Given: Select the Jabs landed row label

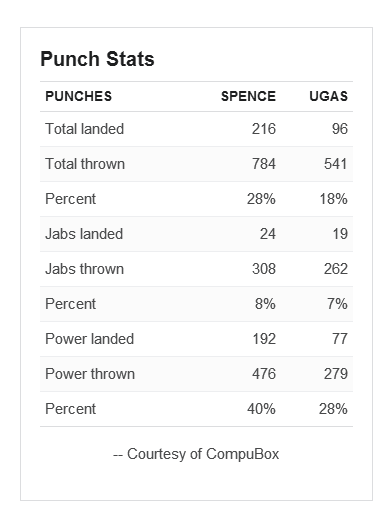Looking at the screenshot, I should coord(84,234).
